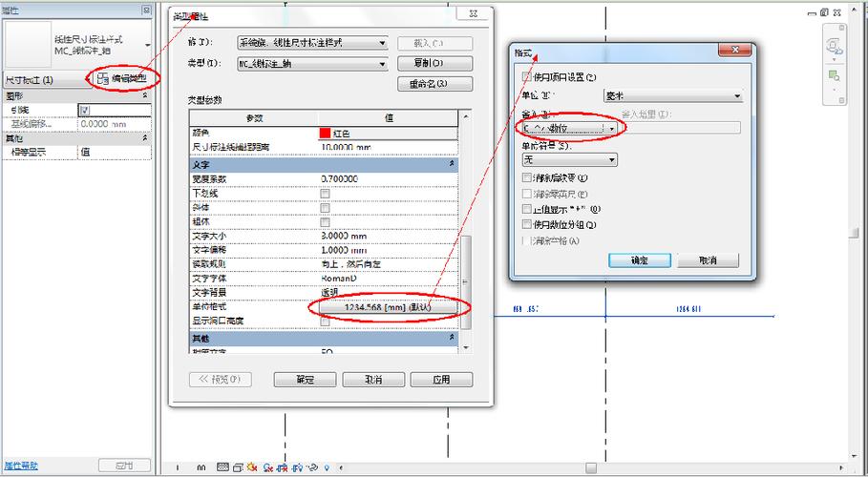Image resolution: width=868 pixels, height=477 pixels.
Task: Click the 宽度系数 value 0.700000
Action: [388, 179]
